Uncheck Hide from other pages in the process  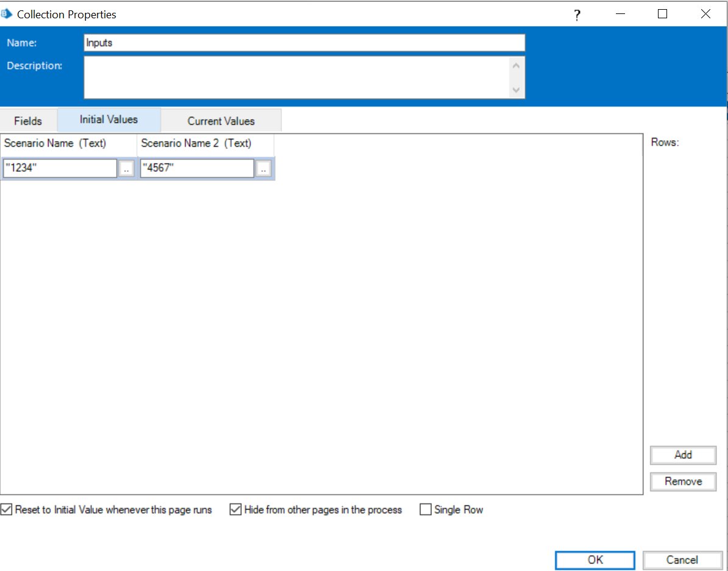[236, 509]
